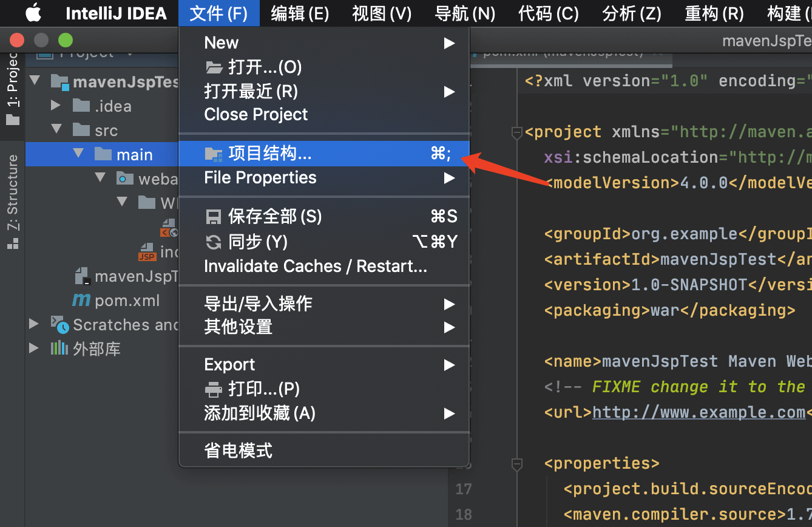The height and width of the screenshot is (527, 812).
Task: Toggle fold marker beside project tag
Action: [517, 132]
